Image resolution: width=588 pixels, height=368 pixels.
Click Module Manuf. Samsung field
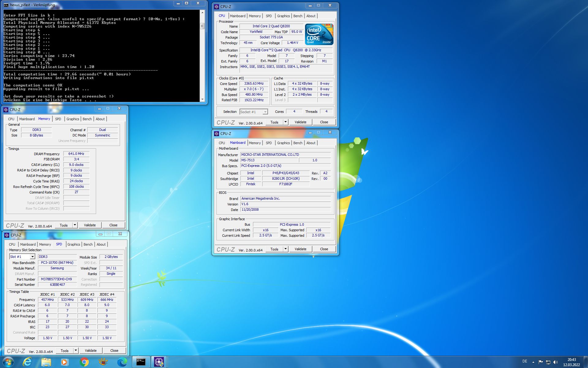tap(57, 268)
